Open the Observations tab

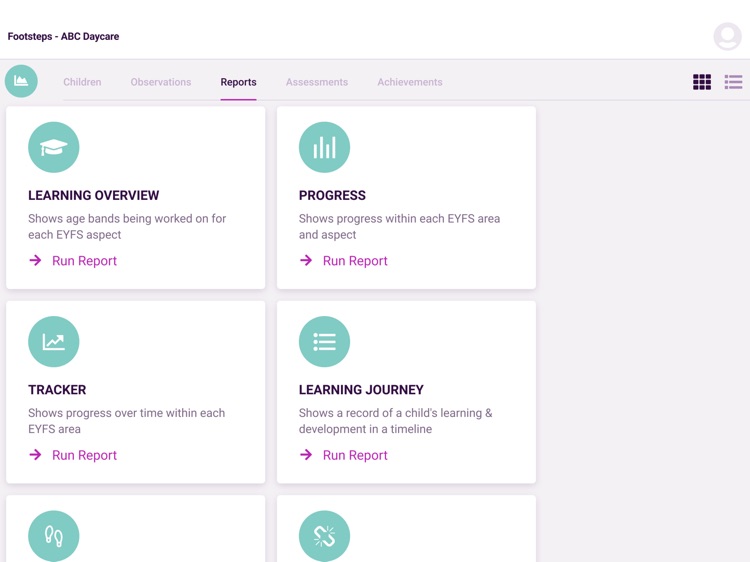161,82
